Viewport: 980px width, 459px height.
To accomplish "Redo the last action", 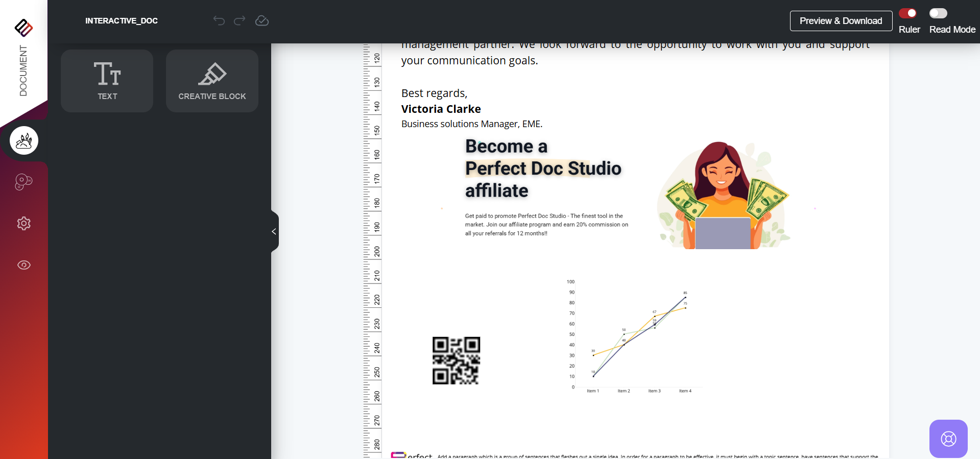I will click(240, 20).
